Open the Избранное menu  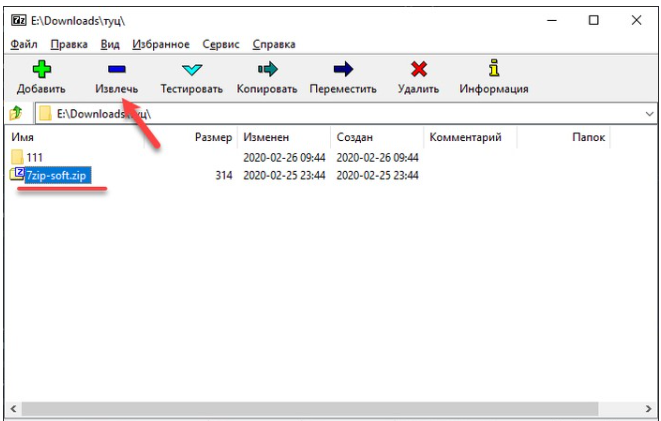158,45
